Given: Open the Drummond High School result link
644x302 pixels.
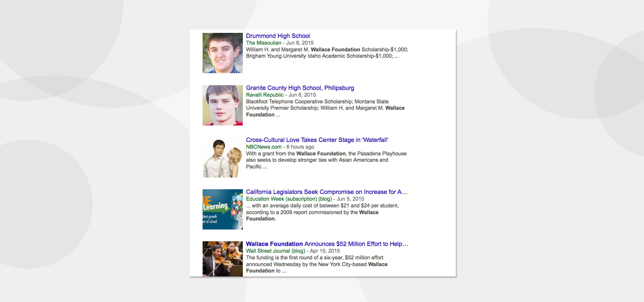Looking at the screenshot, I should coord(278,36).
